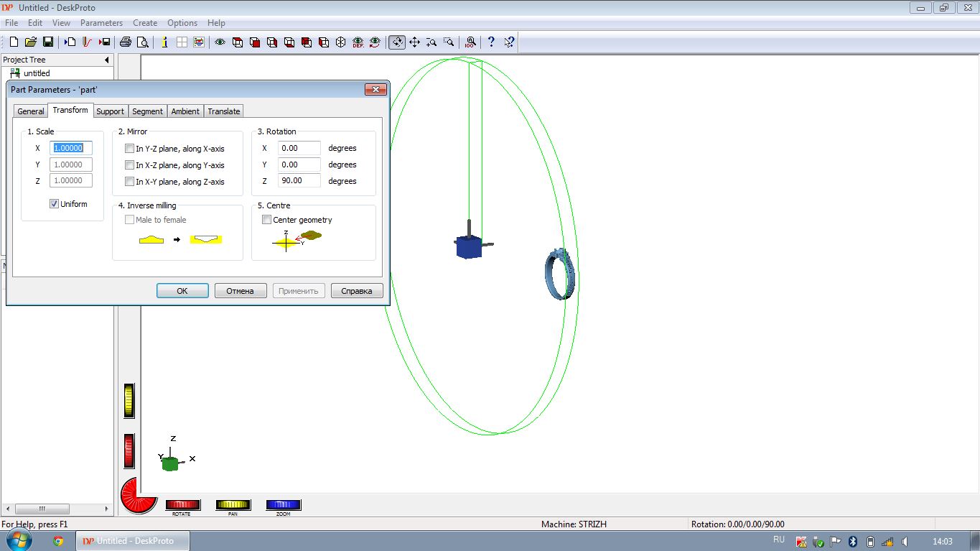The image size is (980, 551).
Task: Collapse the Project Tree panel arrow
Action: pos(107,60)
